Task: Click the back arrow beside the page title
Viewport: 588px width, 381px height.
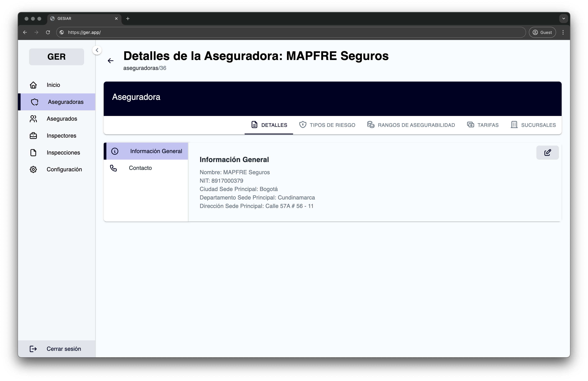Action: coord(110,61)
